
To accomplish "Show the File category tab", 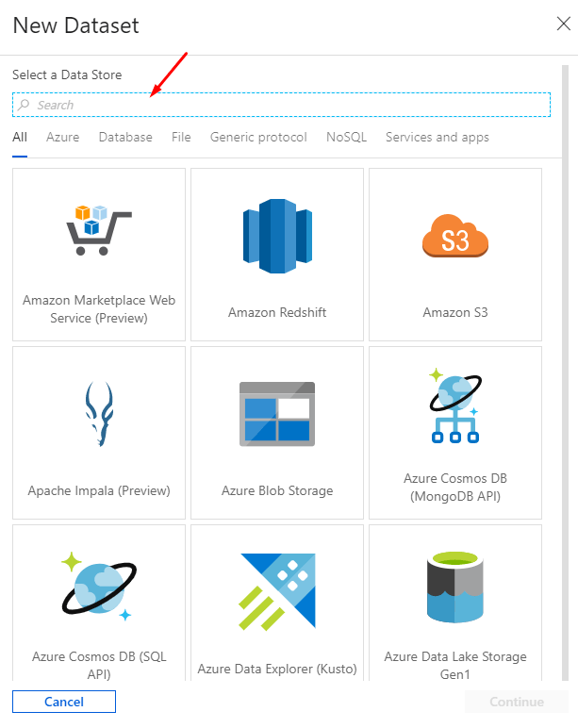I will 181,137.
